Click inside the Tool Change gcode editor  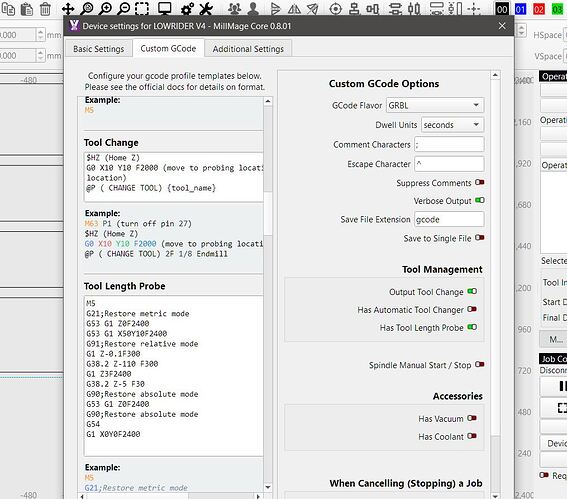[x=174, y=177]
